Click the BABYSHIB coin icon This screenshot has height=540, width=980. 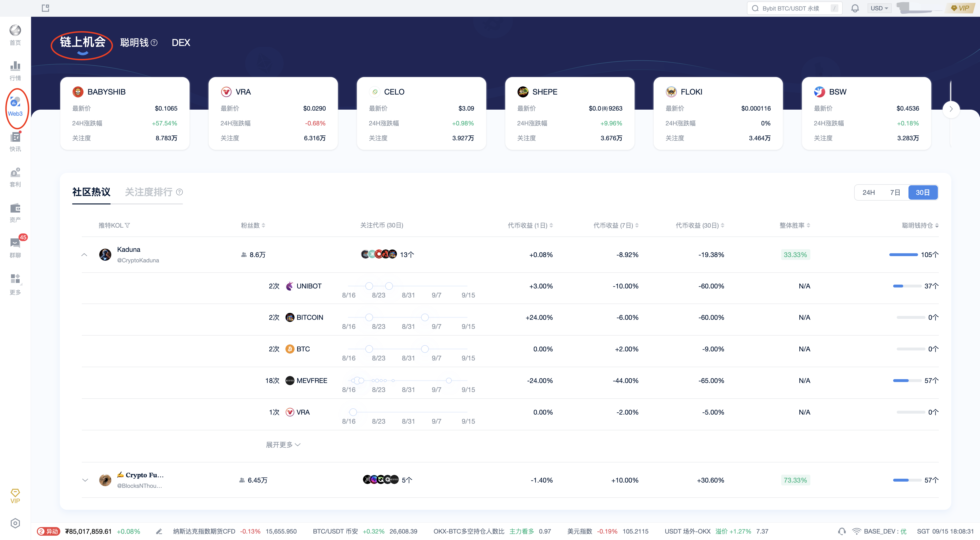click(78, 92)
